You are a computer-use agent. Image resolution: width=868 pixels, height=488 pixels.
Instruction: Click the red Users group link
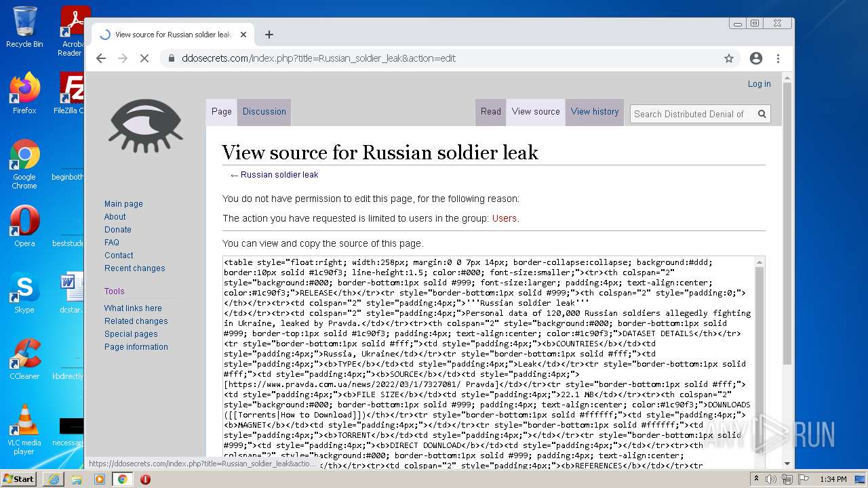coord(505,218)
